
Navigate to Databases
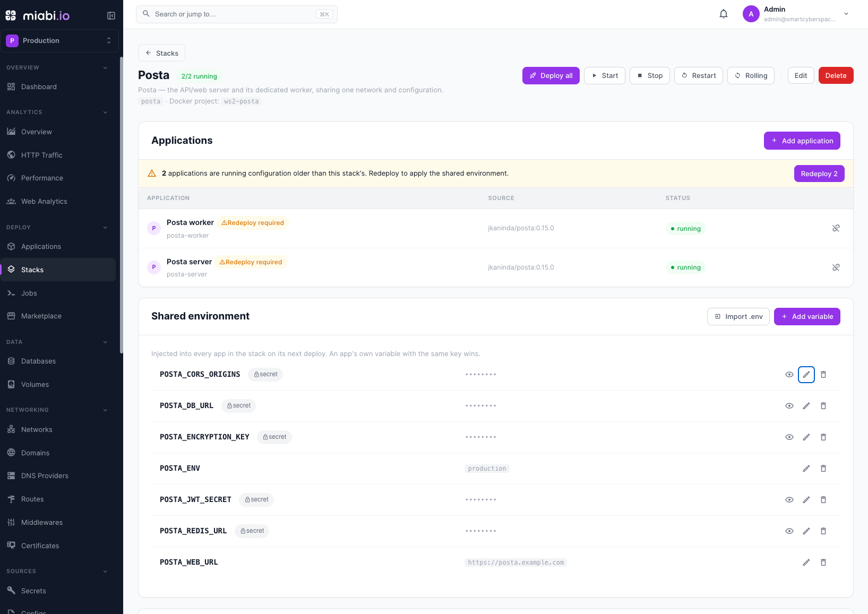click(x=58, y=361)
